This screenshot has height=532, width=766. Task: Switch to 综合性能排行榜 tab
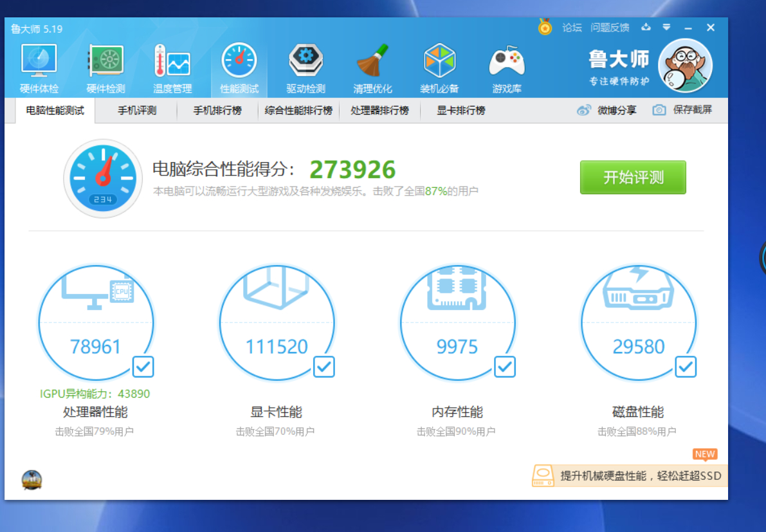(298, 111)
